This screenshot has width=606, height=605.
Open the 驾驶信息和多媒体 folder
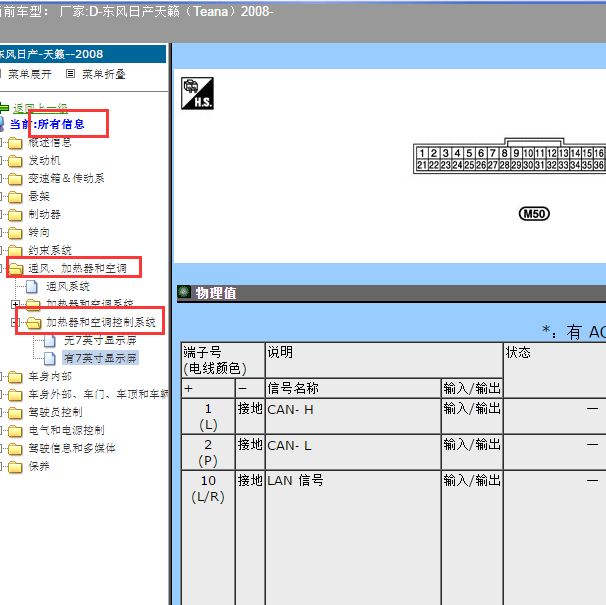[72, 448]
